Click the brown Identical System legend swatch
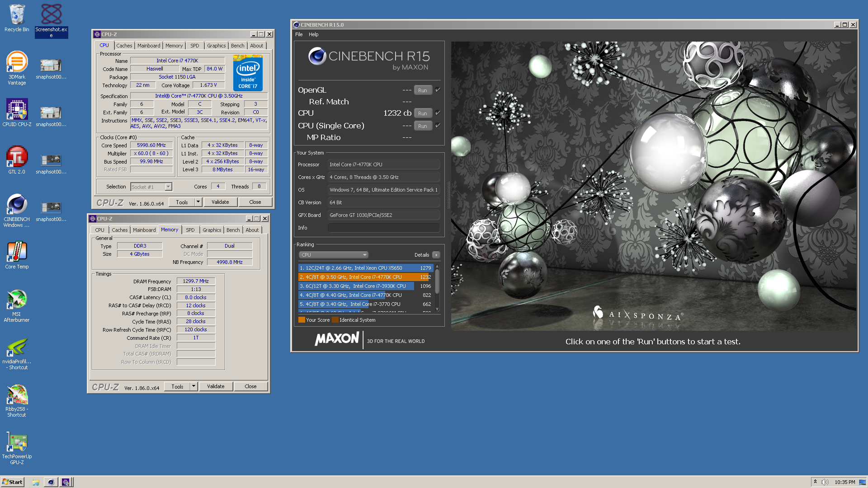The height and width of the screenshot is (488, 868). pyautogui.click(x=335, y=320)
